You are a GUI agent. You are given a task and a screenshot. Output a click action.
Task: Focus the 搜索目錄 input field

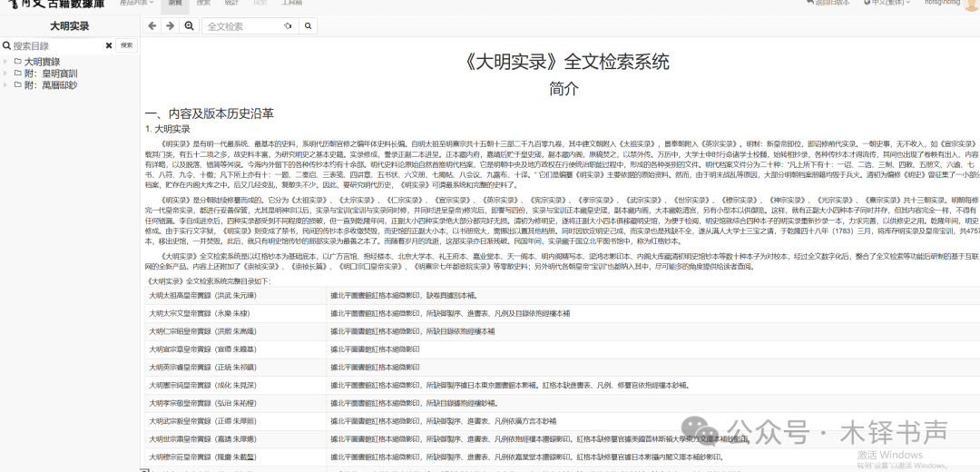57,45
